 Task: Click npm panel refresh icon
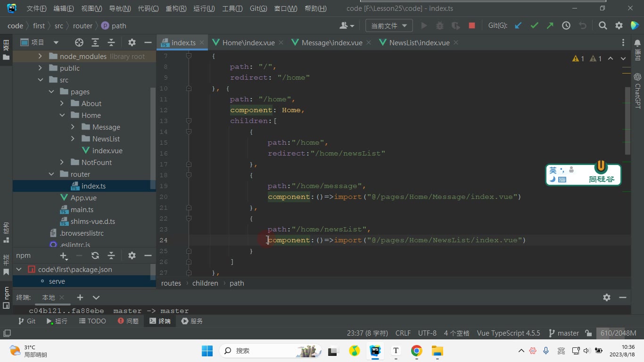tap(95, 255)
